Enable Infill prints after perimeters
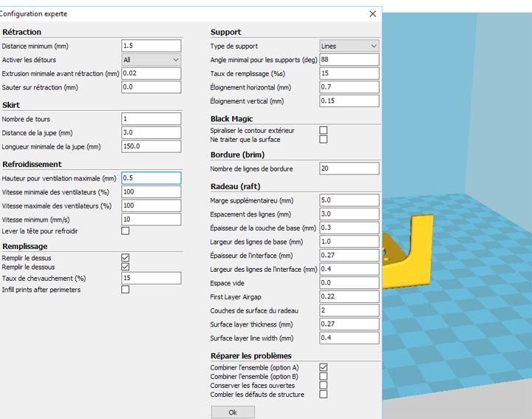 (x=125, y=290)
